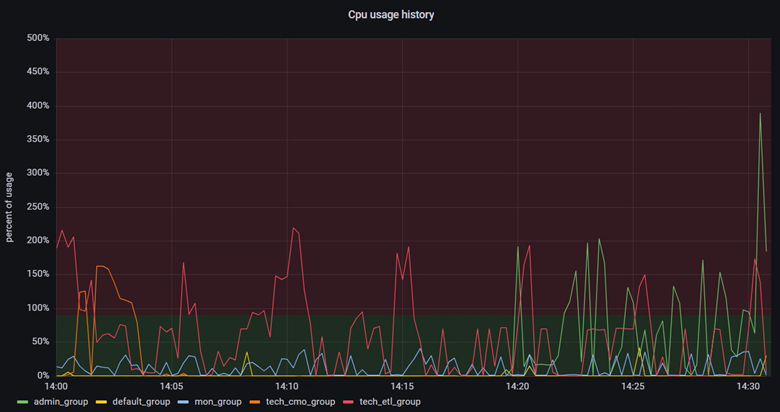Toggle mon_group series in legend
The height and width of the screenshot is (412, 780).
click(217, 402)
